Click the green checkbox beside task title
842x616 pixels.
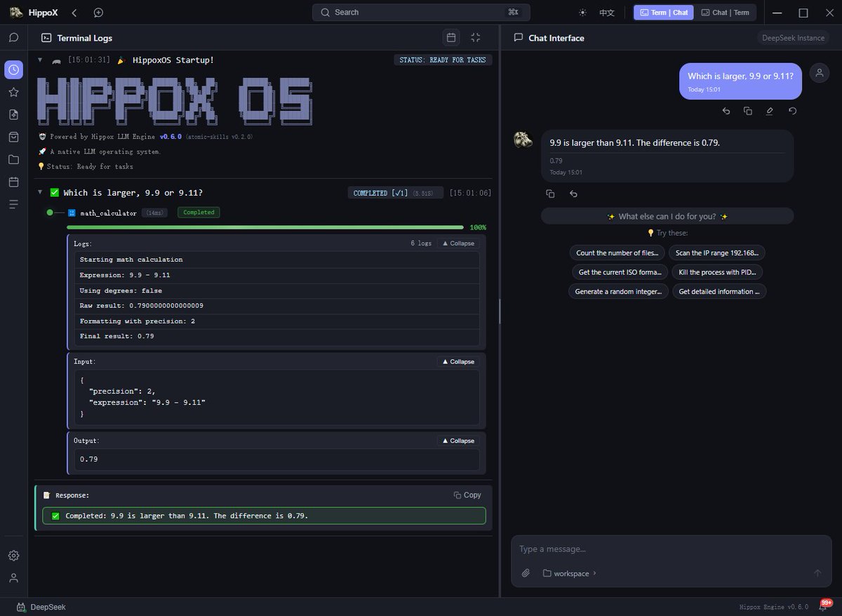point(54,192)
